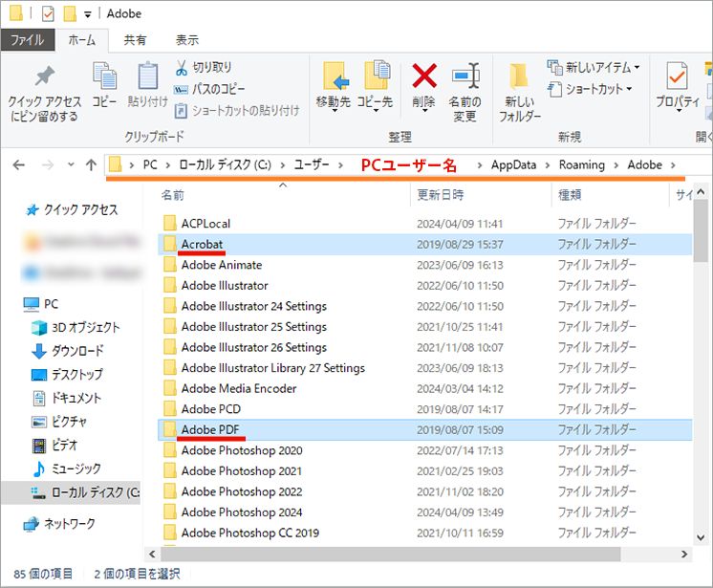This screenshot has width=713, height=588.
Task: Click the title bar new folder icon
Action: (x=70, y=13)
